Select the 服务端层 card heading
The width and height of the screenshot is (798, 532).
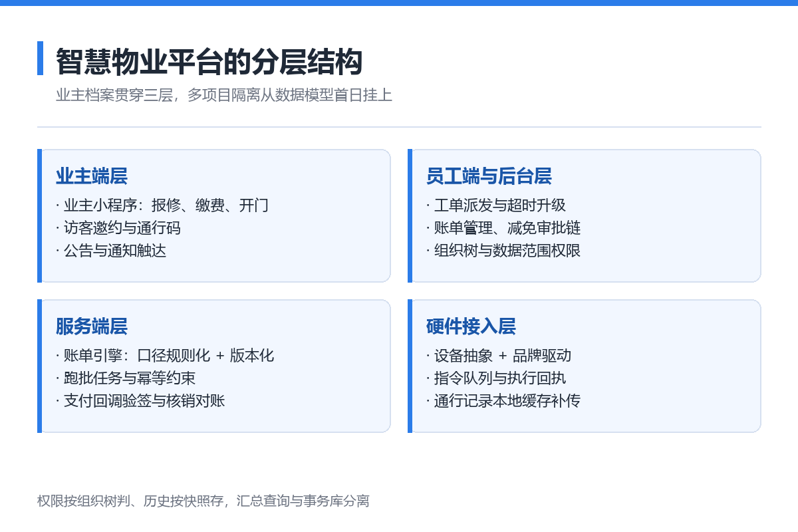(92, 327)
